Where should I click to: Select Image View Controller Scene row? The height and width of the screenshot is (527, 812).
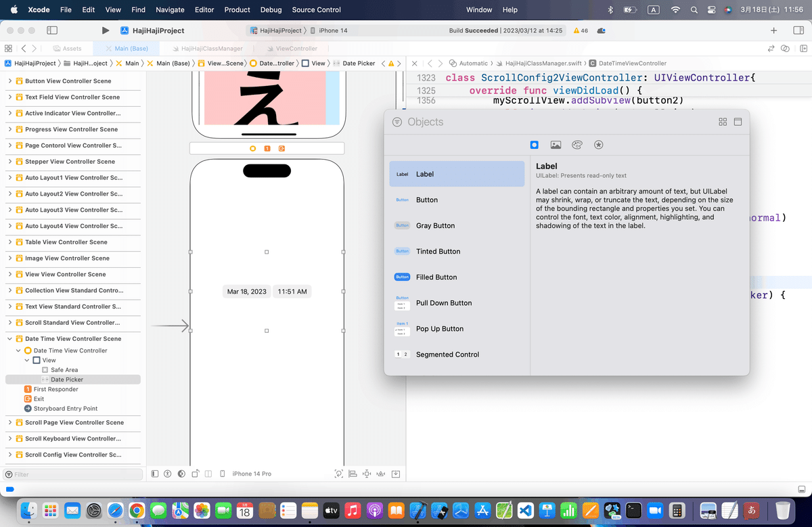click(x=73, y=258)
